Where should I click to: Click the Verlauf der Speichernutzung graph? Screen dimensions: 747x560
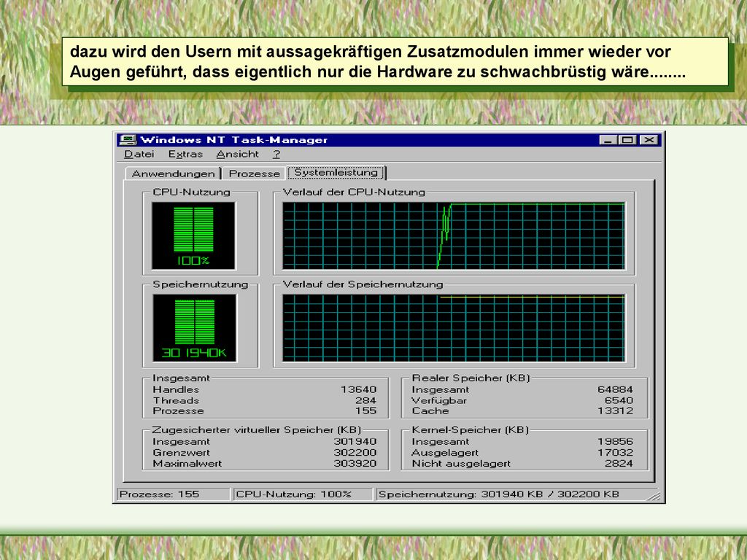454,327
